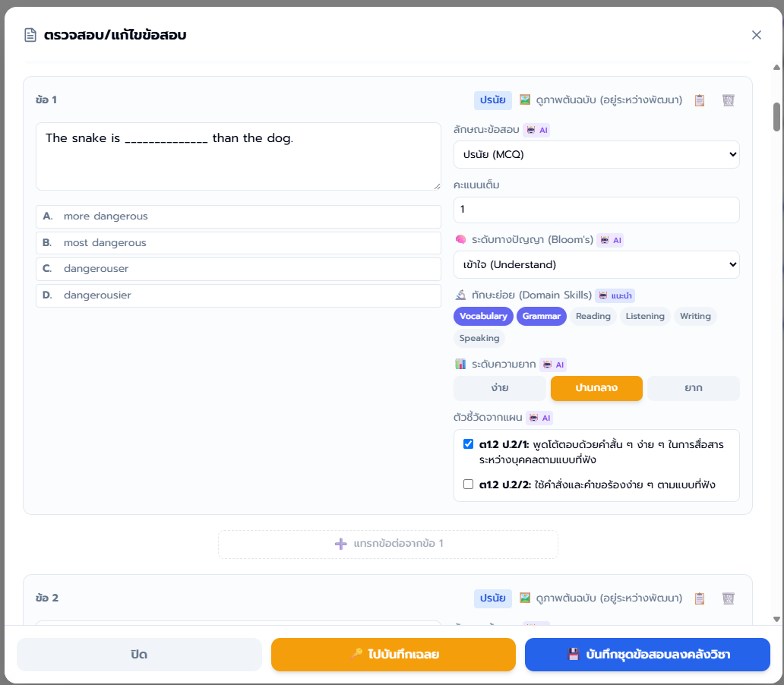Click the clipboard copy icon for question 2
Screen dimensions: 784x685
[700, 598]
